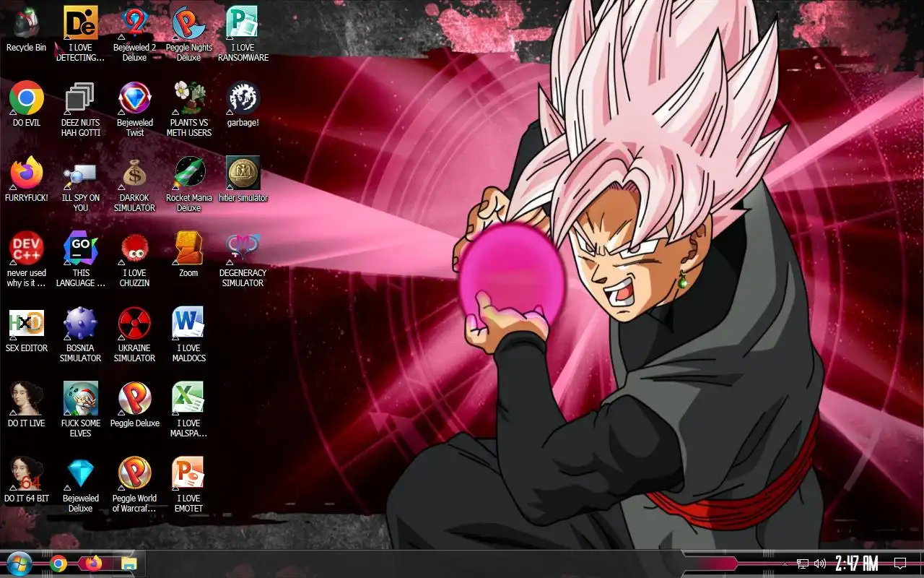Screen dimensions: 924x578
Task: Select the 'DEEZ NUTS HAH GOTTI' stacked-windows icon
Action: tap(80, 108)
